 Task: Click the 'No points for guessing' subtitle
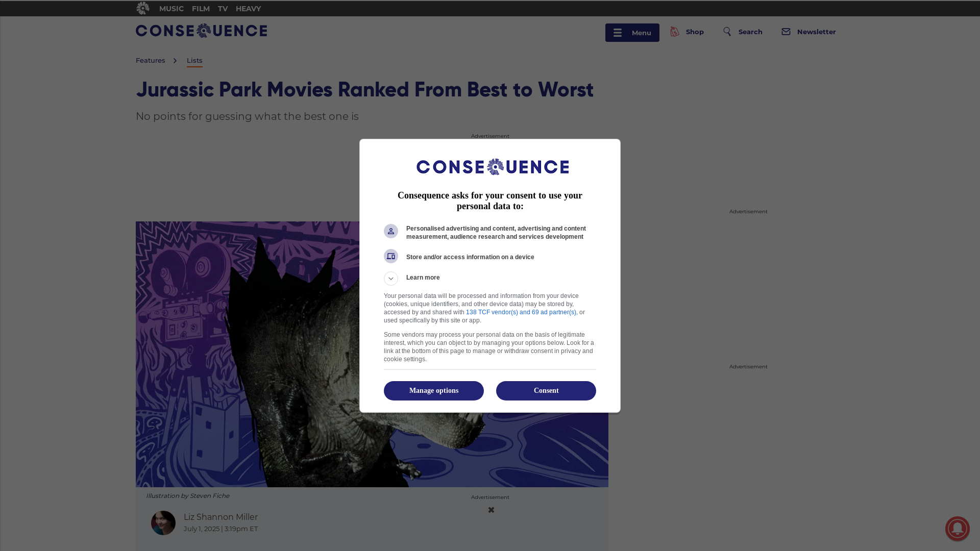pyautogui.click(x=247, y=116)
